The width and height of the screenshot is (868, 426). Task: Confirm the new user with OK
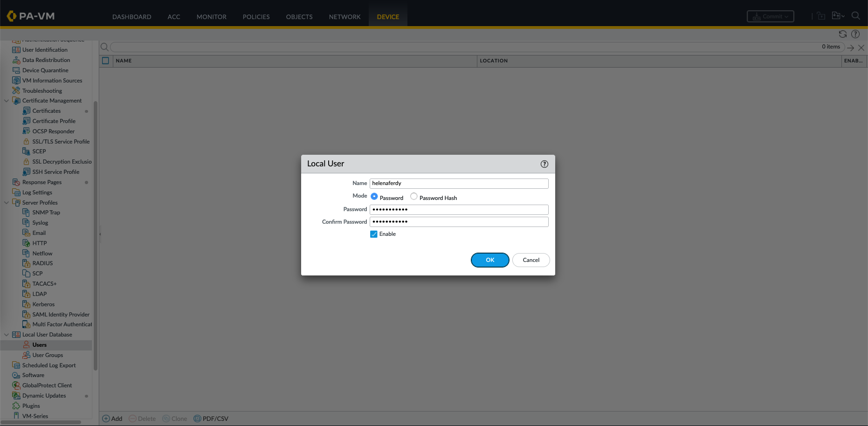[489, 260]
